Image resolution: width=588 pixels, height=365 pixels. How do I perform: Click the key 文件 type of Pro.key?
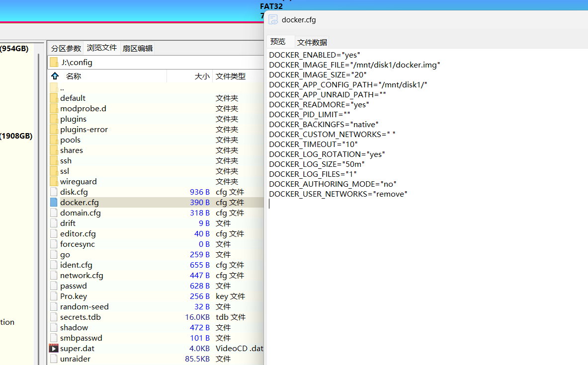(230, 296)
